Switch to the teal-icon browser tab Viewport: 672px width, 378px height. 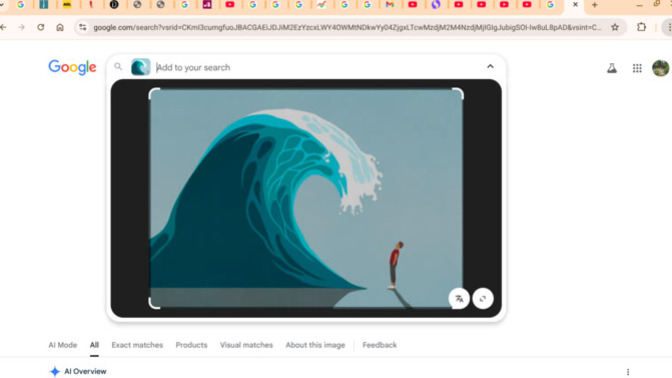pos(44,5)
